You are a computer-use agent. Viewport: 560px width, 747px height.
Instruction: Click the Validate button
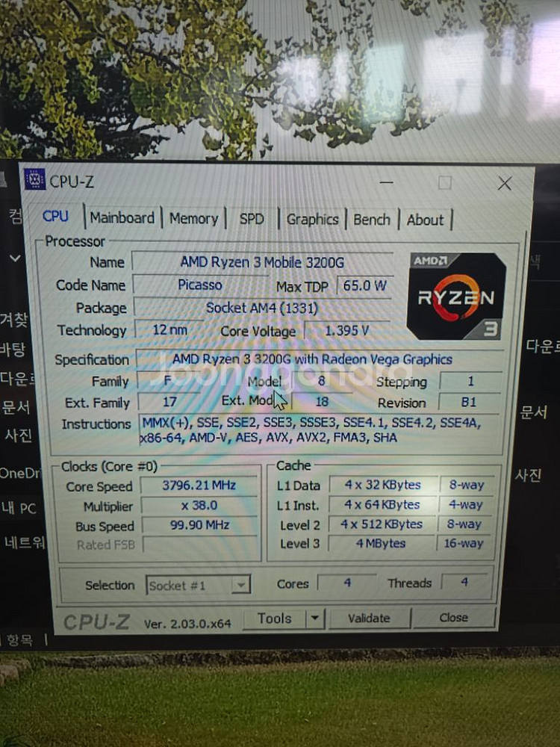tap(369, 619)
